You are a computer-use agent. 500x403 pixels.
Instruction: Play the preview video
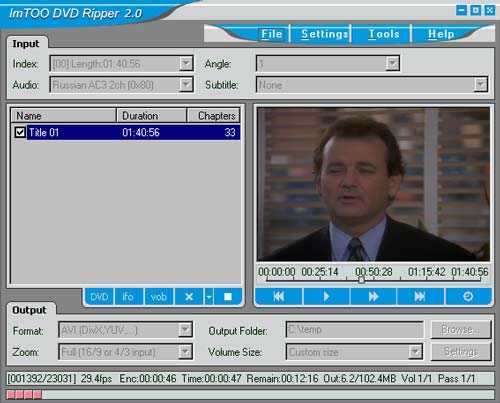coord(326,296)
